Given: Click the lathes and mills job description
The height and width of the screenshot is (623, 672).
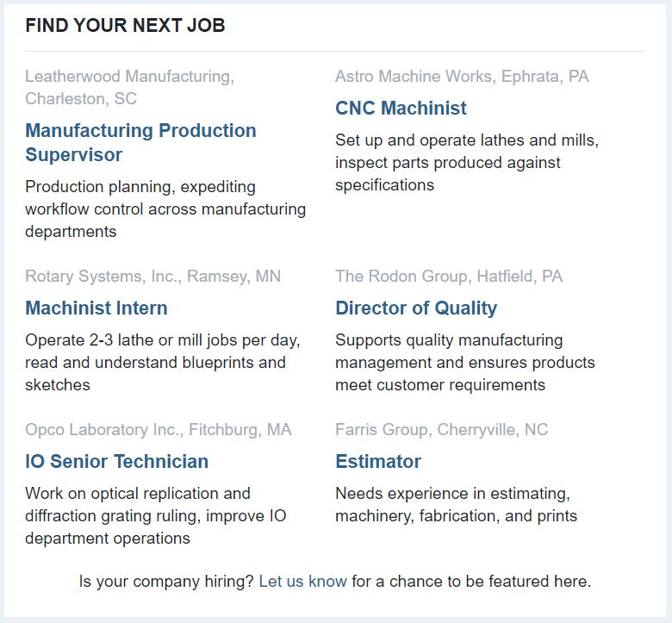Looking at the screenshot, I should point(466,163).
